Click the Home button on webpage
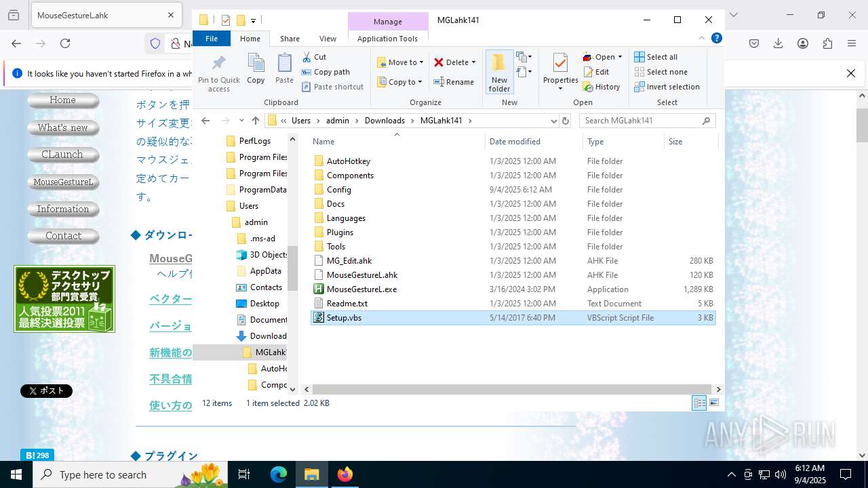The width and height of the screenshot is (868, 488). (x=63, y=100)
